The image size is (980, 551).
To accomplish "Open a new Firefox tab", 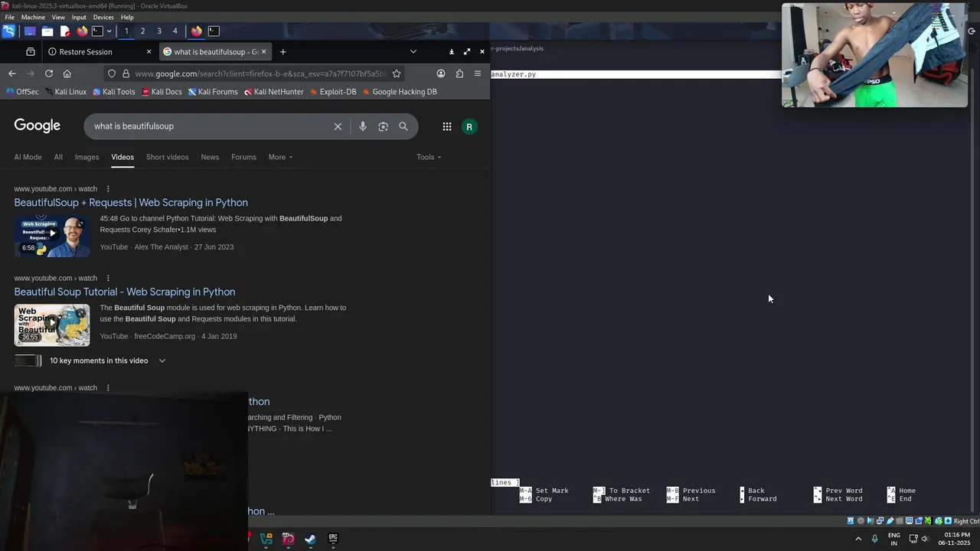I will click(283, 52).
